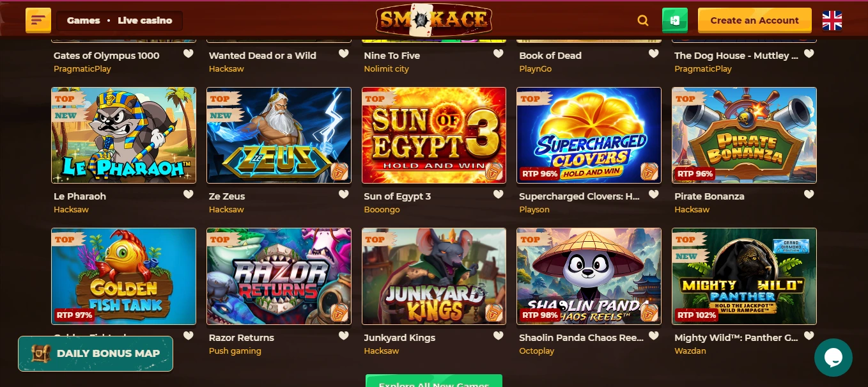The image size is (868, 387).
Task: Switch to Live casino section
Action: (144, 20)
